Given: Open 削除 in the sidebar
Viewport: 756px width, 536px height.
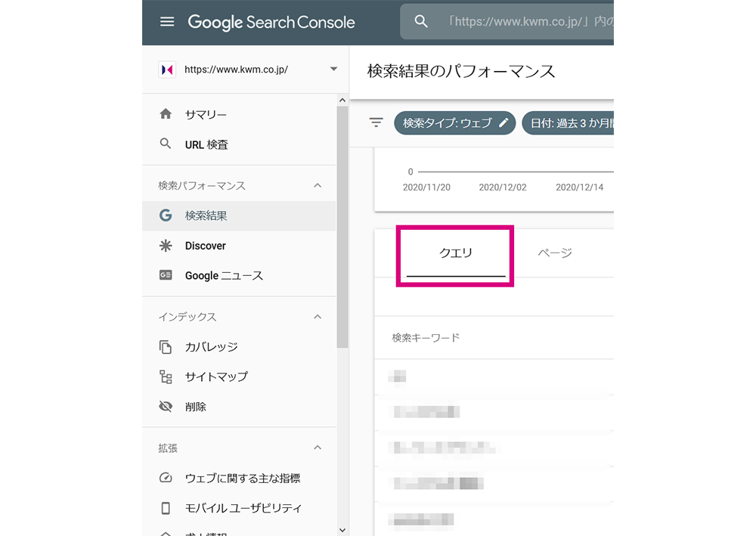Looking at the screenshot, I should point(239,407).
